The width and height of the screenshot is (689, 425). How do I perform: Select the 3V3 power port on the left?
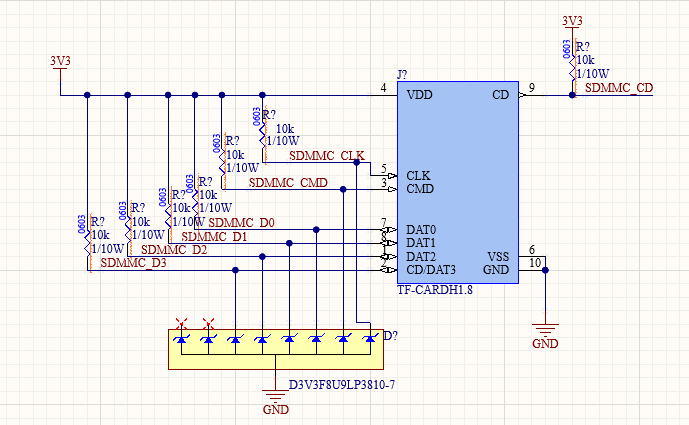click(x=60, y=62)
